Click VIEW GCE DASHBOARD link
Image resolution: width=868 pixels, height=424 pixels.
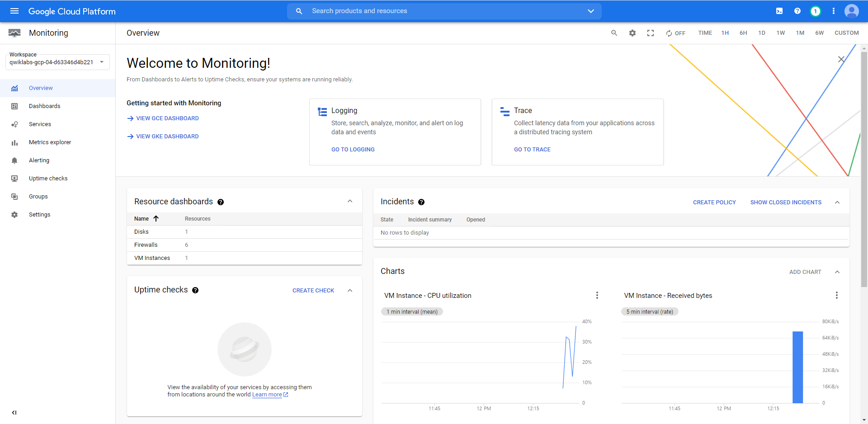tap(163, 118)
